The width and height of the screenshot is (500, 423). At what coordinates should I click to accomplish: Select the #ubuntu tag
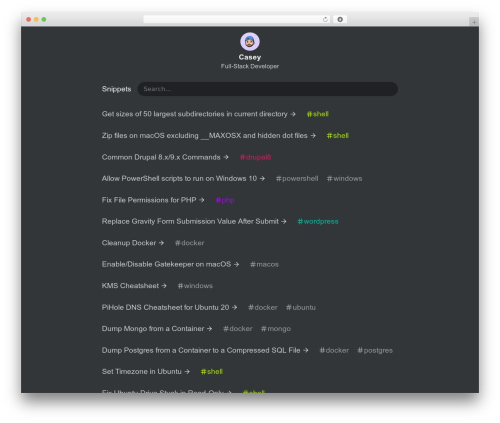(301, 307)
